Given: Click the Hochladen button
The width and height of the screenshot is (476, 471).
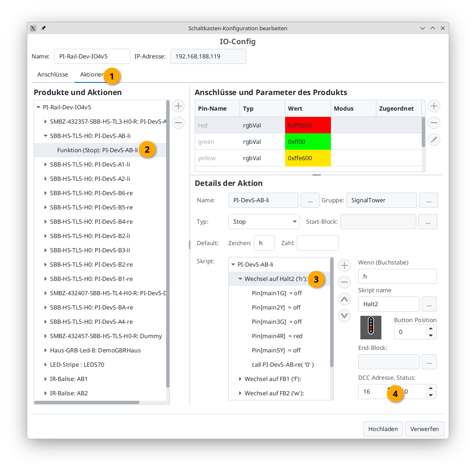Looking at the screenshot, I should click(383, 429).
